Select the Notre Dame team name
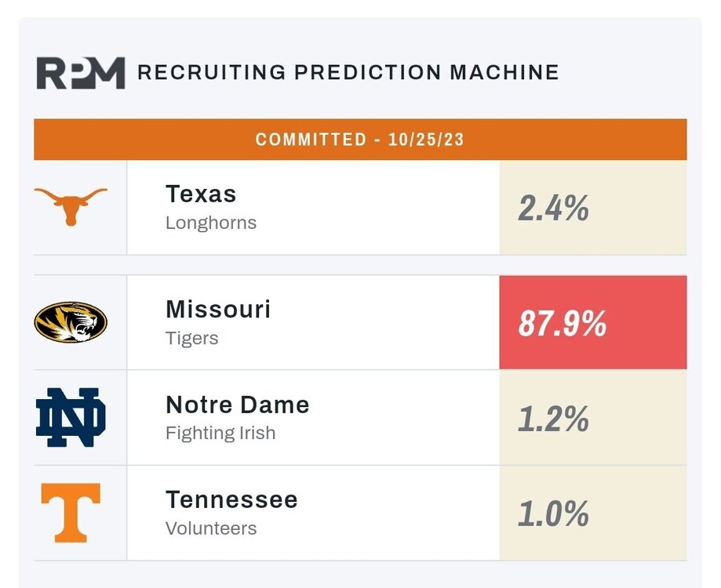Screen dimensions: 721x588 238,405
